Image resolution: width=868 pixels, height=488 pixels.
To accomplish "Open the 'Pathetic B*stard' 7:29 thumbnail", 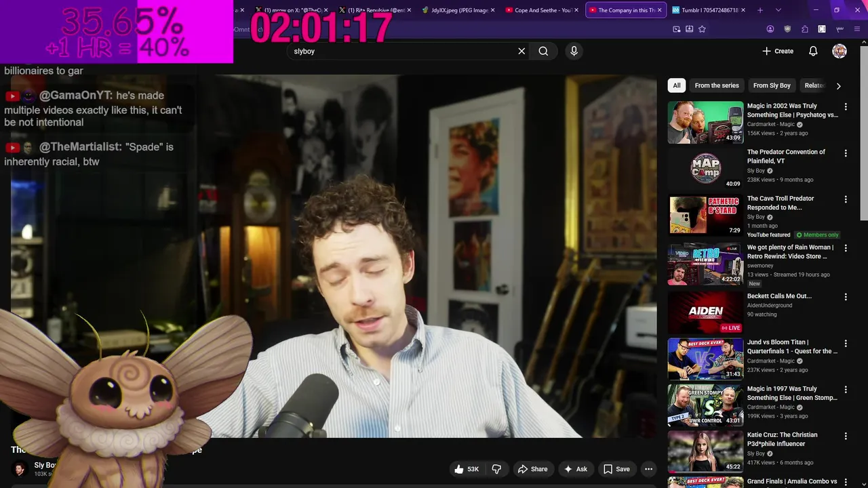I will pos(705,215).
